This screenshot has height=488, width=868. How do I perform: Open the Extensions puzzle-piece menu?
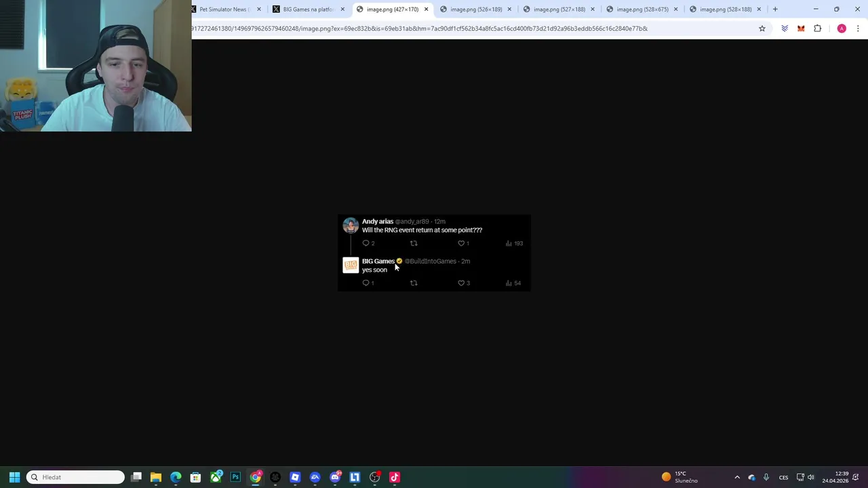point(818,28)
